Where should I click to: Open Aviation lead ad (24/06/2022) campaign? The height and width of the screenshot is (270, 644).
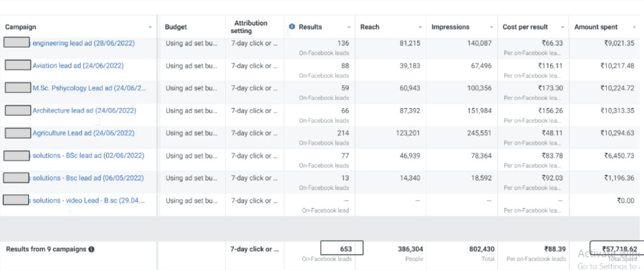[x=78, y=66]
